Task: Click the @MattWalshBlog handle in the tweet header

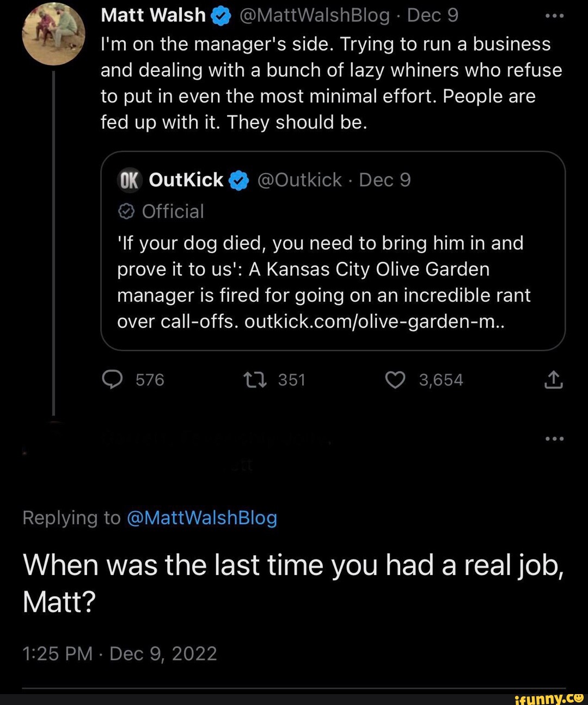Action: coord(314,15)
